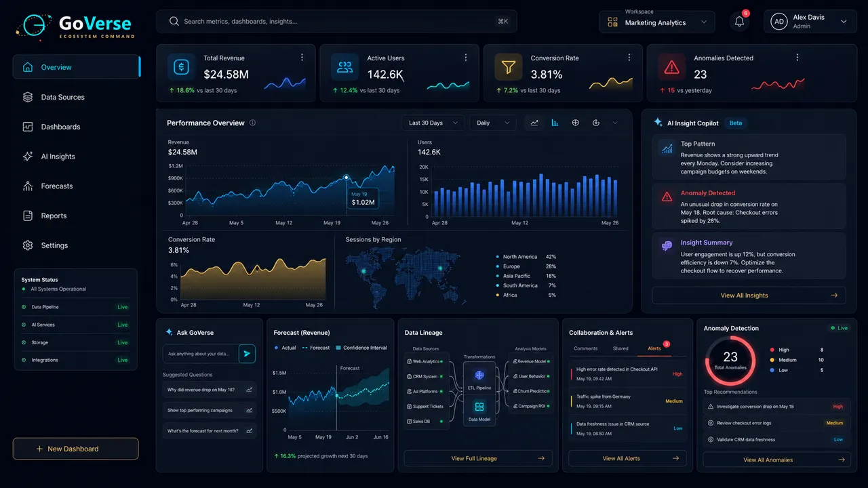Viewport: 868px width, 488px height.
Task: Toggle the Confidence Interval legend
Action: [x=361, y=348]
